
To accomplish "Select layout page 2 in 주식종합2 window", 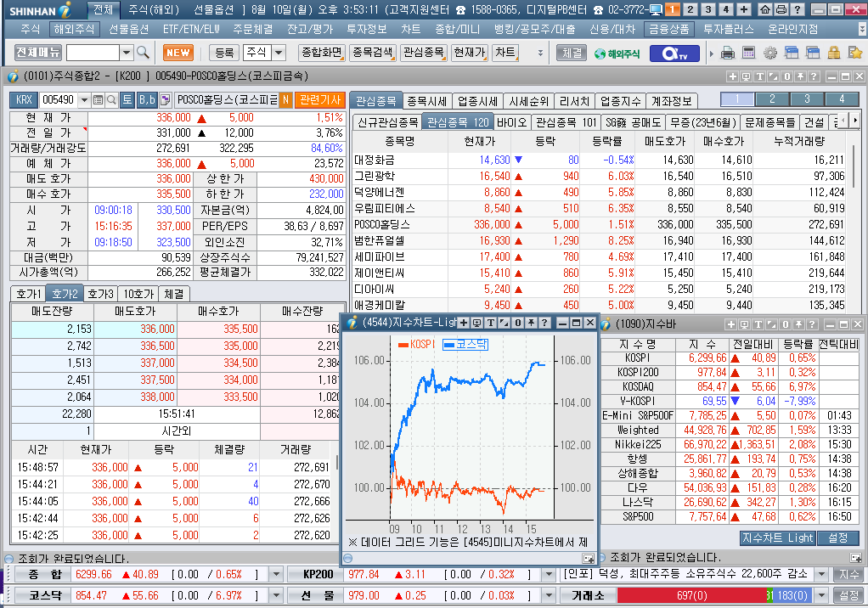I will 772,99.
